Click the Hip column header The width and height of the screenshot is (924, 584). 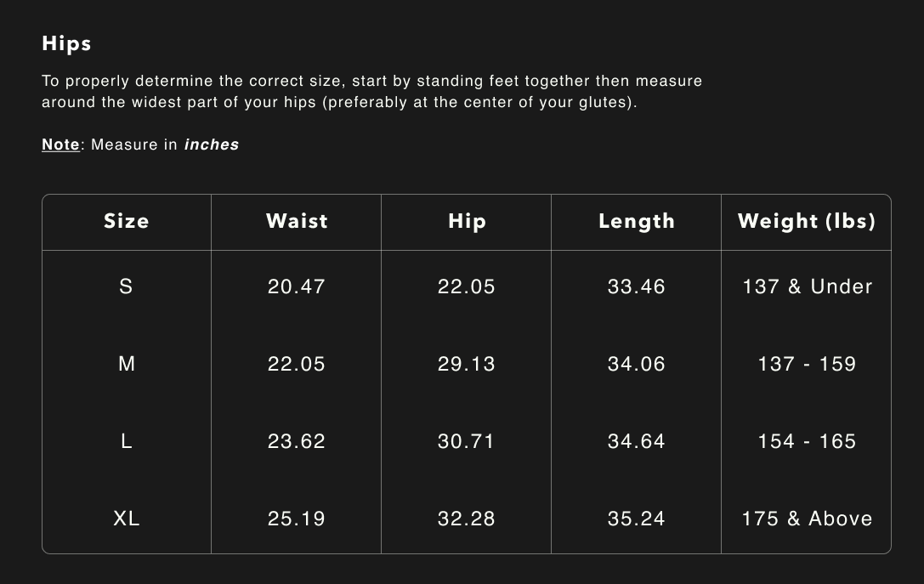[x=467, y=221]
